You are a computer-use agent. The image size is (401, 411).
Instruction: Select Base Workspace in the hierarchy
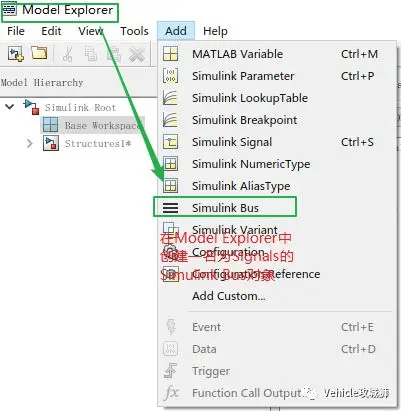(x=102, y=125)
